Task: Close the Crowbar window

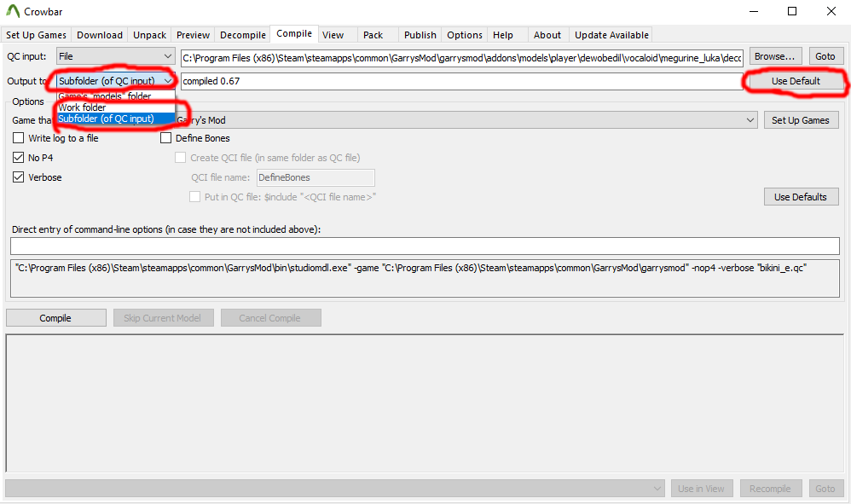Action: [831, 11]
